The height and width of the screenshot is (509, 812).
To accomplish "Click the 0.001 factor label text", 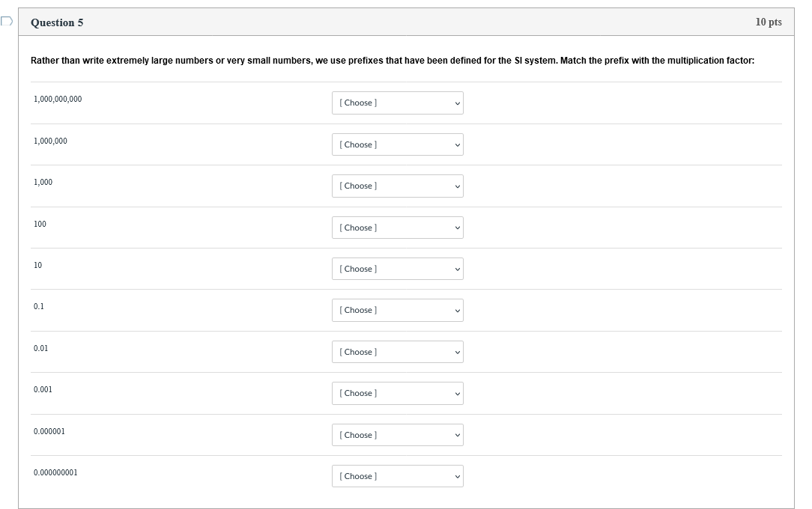I will (x=43, y=389).
